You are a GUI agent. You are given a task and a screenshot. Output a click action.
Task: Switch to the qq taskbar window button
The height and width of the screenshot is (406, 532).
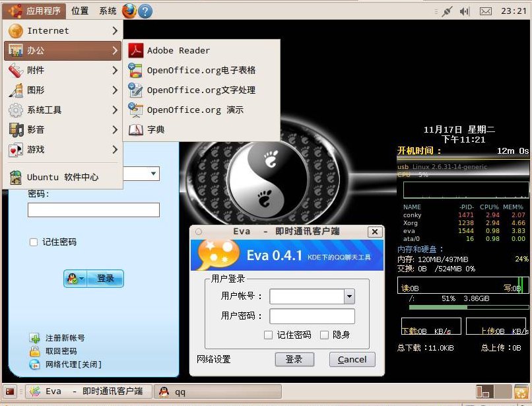[x=218, y=391]
